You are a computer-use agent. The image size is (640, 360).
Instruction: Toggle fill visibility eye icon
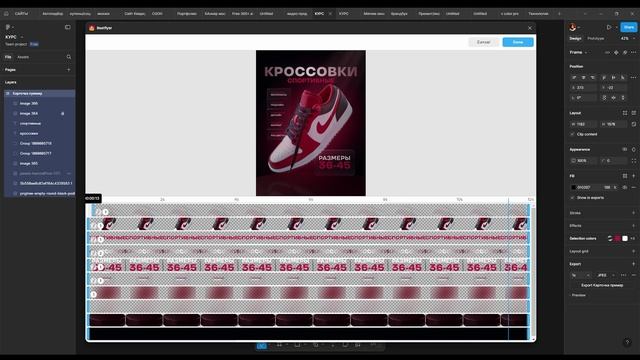coord(624,187)
